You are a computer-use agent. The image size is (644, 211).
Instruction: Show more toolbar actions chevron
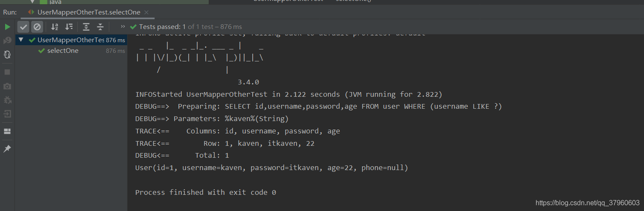(123, 26)
